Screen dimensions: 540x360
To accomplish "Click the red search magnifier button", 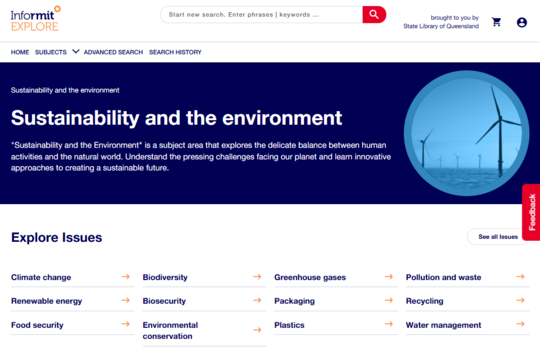I will point(374,14).
